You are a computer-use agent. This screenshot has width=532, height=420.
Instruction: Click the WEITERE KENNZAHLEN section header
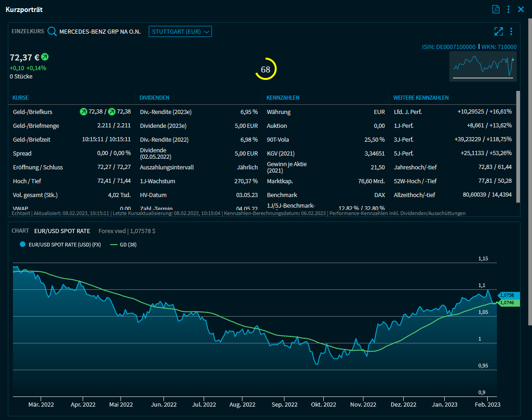[x=421, y=98]
